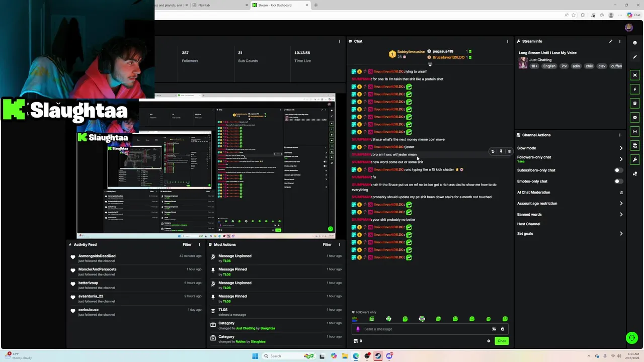
Task: Switch to Stream - Kick Dashboard tab
Action: point(280,5)
